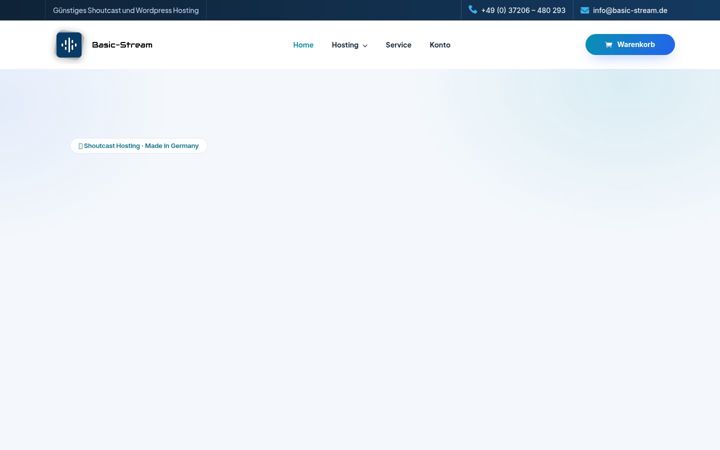
Task: Click the 'Shoutcast Hosting · Made in Germany' badge
Action: pos(139,146)
